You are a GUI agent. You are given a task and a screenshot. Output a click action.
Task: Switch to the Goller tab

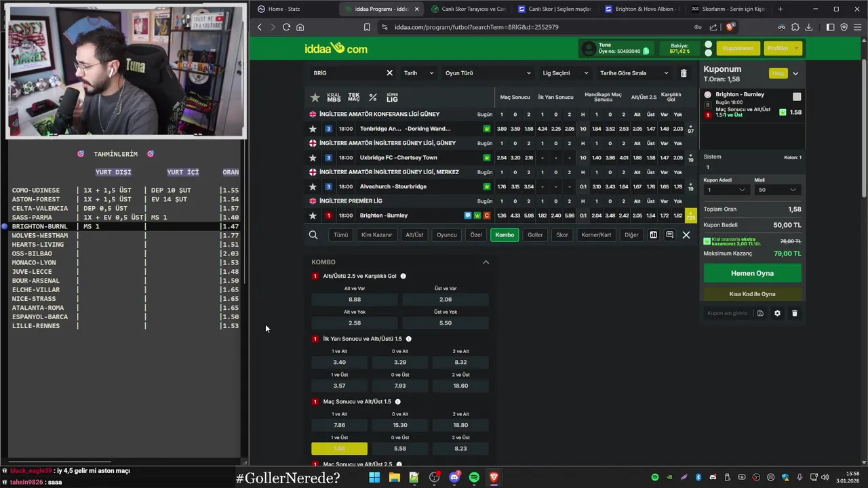coord(535,235)
